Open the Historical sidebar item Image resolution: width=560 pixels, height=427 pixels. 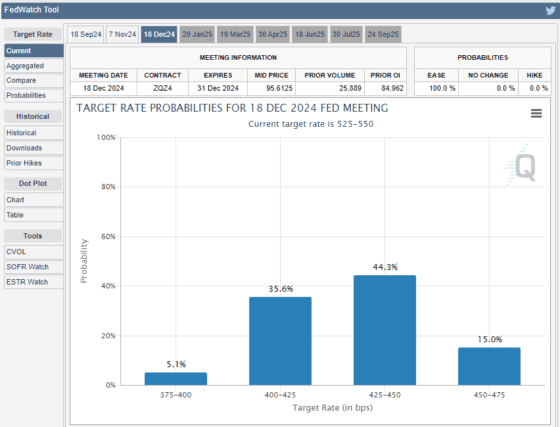34,133
